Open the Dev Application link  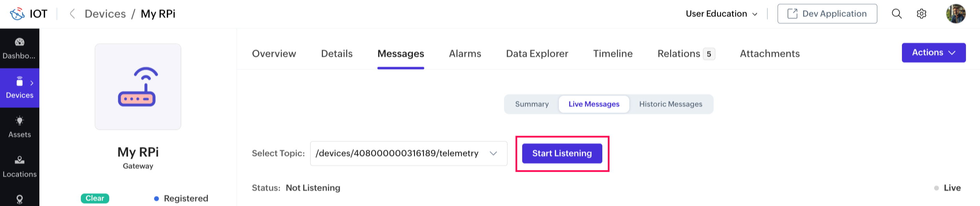coord(827,14)
